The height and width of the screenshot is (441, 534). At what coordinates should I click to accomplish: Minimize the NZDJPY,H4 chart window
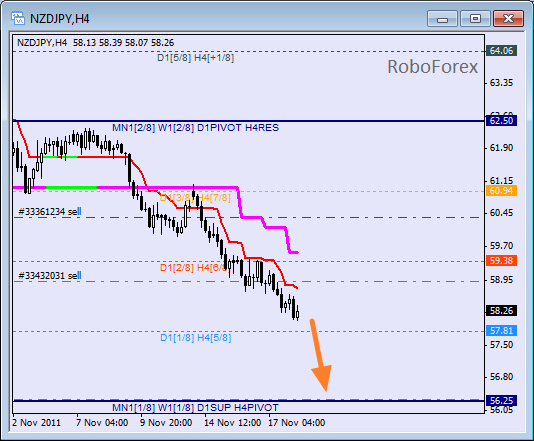coord(442,18)
